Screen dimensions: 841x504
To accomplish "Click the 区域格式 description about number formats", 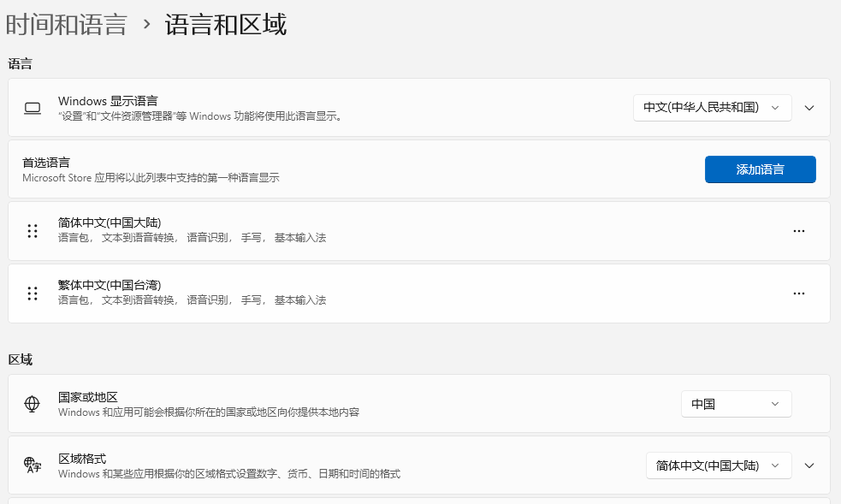I will (229, 474).
